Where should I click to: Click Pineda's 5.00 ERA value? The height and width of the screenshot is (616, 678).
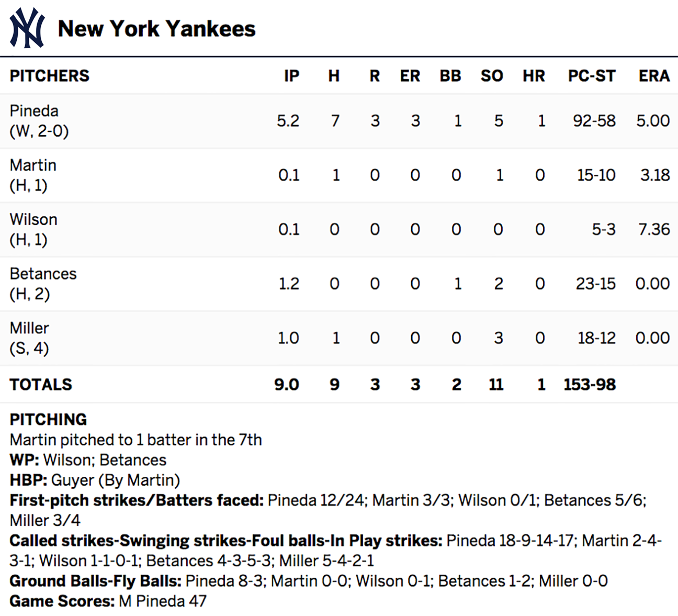tap(653, 121)
